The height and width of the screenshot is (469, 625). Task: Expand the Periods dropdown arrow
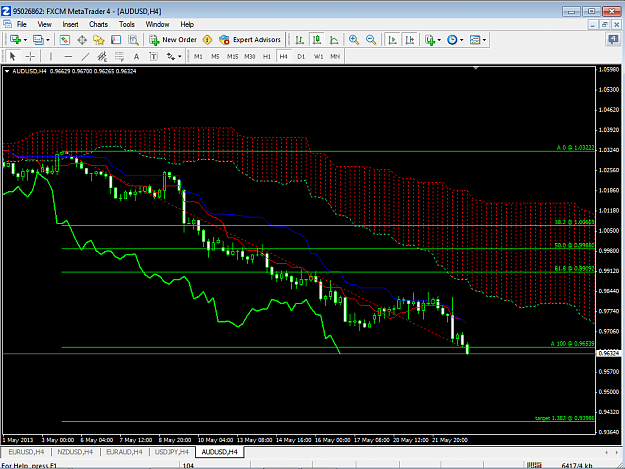pos(462,40)
